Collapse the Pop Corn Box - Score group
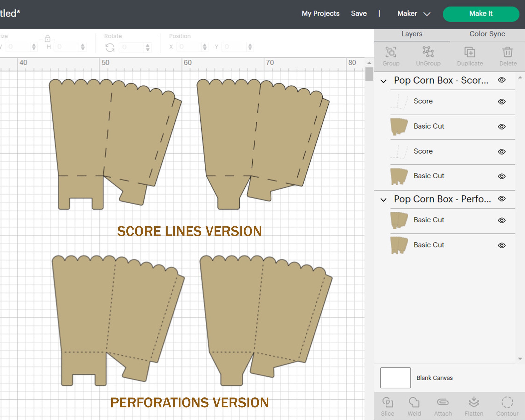Image resolution: width=525 pixels, height=420 pixels. (383, 80)
